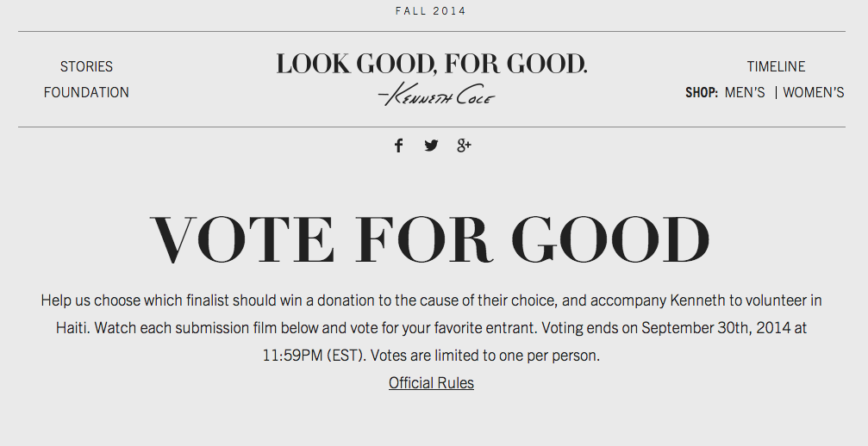This screenshot has width=868, height=446.
Task: Shop the Men's collection
Action: pyautogui.click(x=745, y=92)
